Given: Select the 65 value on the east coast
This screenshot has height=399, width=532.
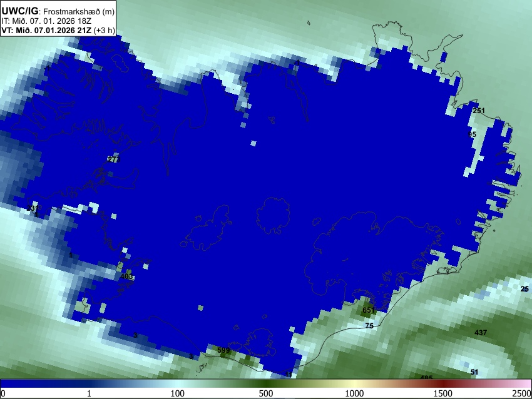Looking at the screenshot, I should click(472, 134).
